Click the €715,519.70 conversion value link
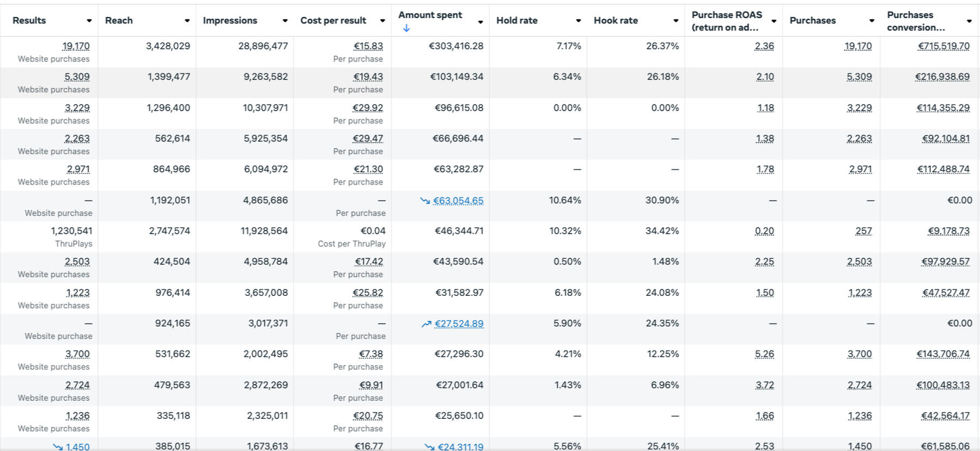Viewport: 980px width, 451px height. (x=944, y=46)
